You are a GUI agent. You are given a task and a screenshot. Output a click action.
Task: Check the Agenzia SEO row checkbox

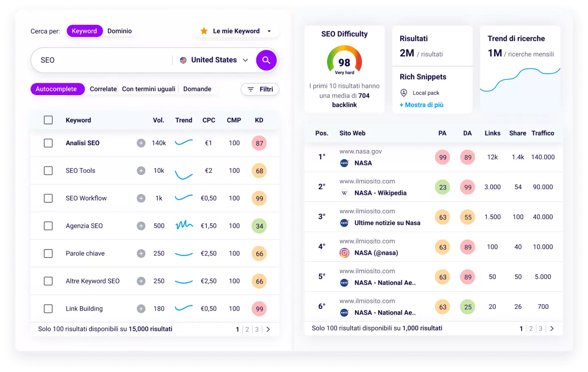click(48, 226)
